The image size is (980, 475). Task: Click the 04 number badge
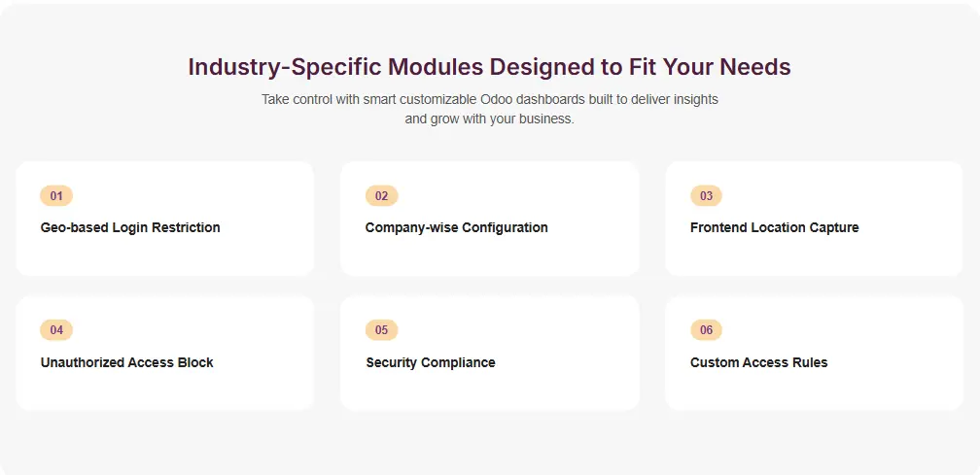click(x=56, y=330)
